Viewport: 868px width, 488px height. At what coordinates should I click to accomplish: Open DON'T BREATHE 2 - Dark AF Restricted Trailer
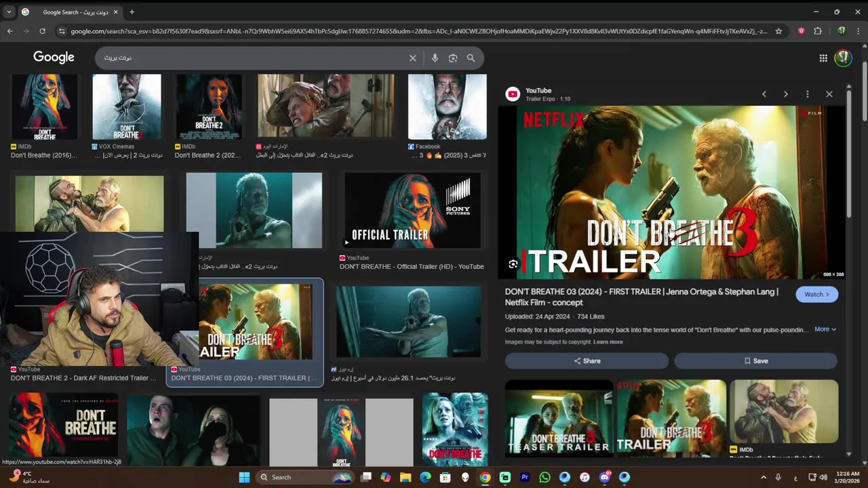point(83,378)
